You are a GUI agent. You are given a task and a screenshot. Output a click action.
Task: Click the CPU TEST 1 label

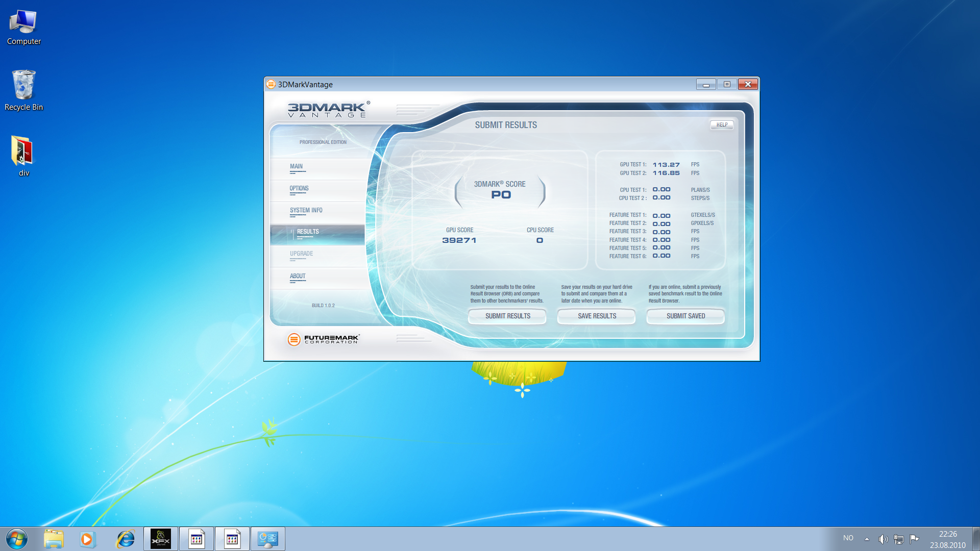[x=633, y=190]
